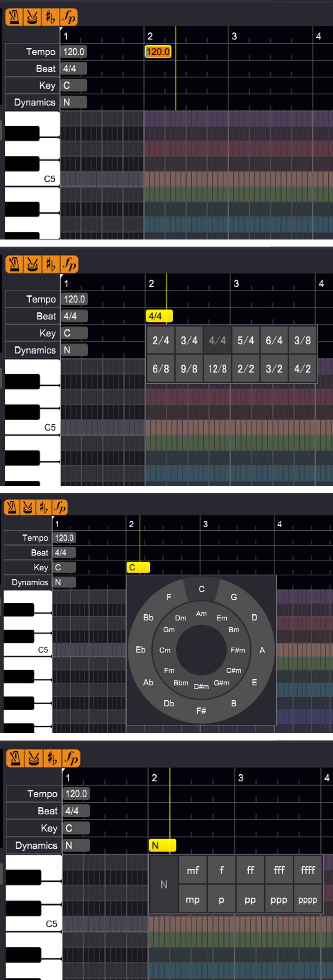The width and height of the screenshot is (333, 980).
Task: Select Dm on the key wheel inner ring
Action: point(180,618)
